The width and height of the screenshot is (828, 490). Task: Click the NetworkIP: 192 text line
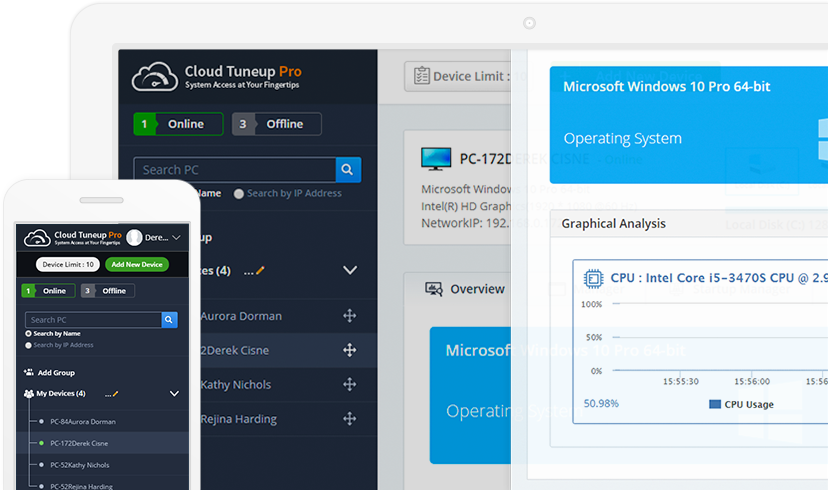(x=465, y=223)
